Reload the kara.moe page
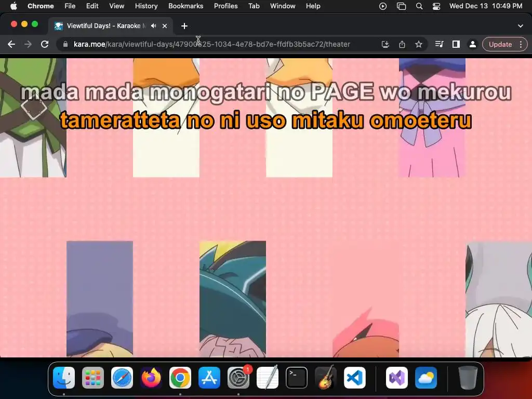532x399 pixels. (45, 44)
